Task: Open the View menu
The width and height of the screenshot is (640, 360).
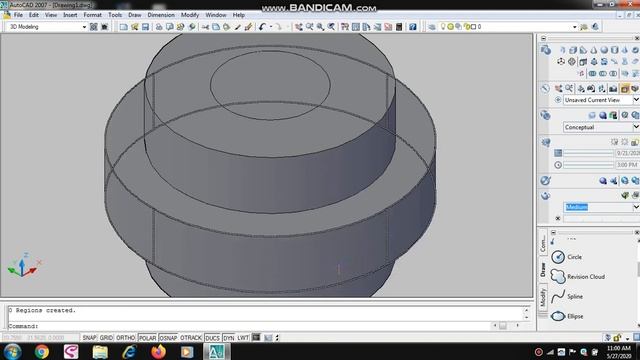Action: (51, 15)
